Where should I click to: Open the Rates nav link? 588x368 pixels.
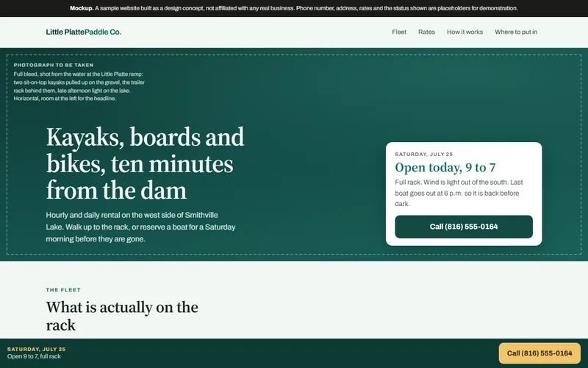point(426,32)
